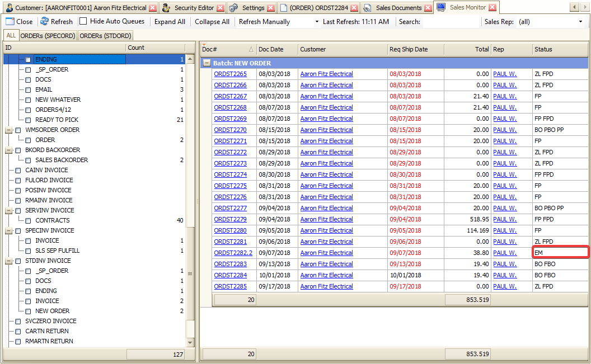The width and height of the screenshot is (591, 364).
Task: Click the Refresh icon in toolbar
Action: [44, 22]
